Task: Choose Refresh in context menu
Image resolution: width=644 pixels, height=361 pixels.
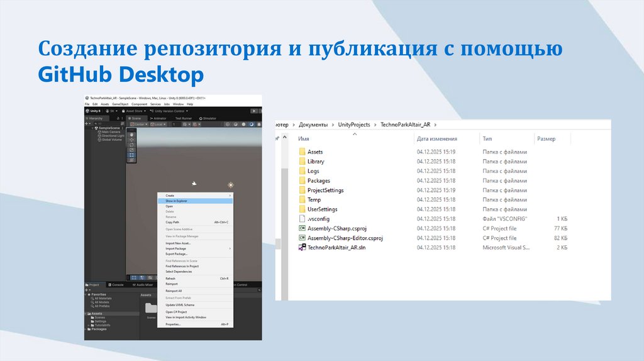Action: click(x=195, y=279)
